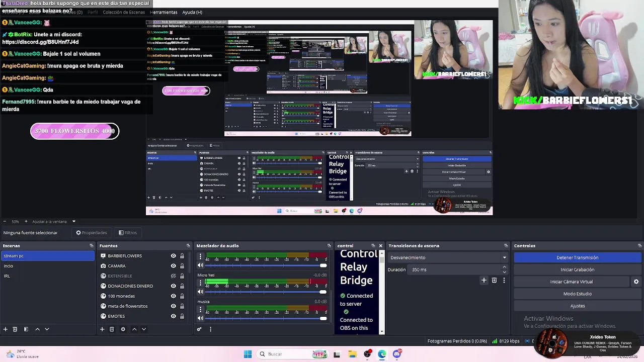This screenshot has width=644, height=362.
Task: Add a new source in Fuentes panel
Action: coord(102,329)
